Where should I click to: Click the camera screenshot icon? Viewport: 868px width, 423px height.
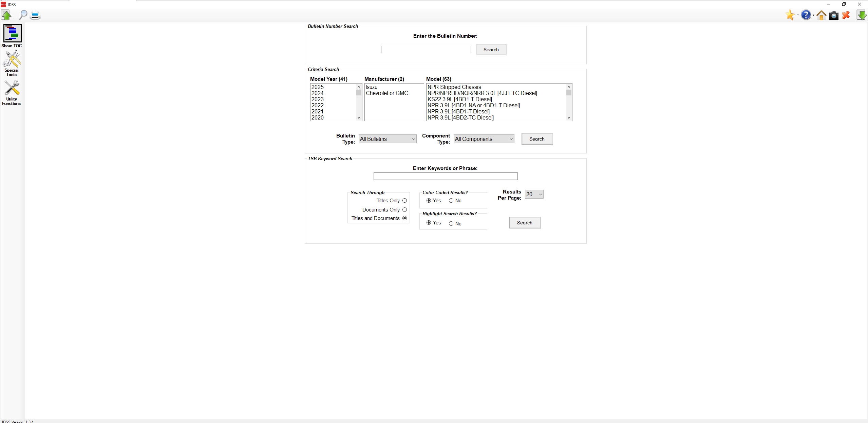coord(833,15)
